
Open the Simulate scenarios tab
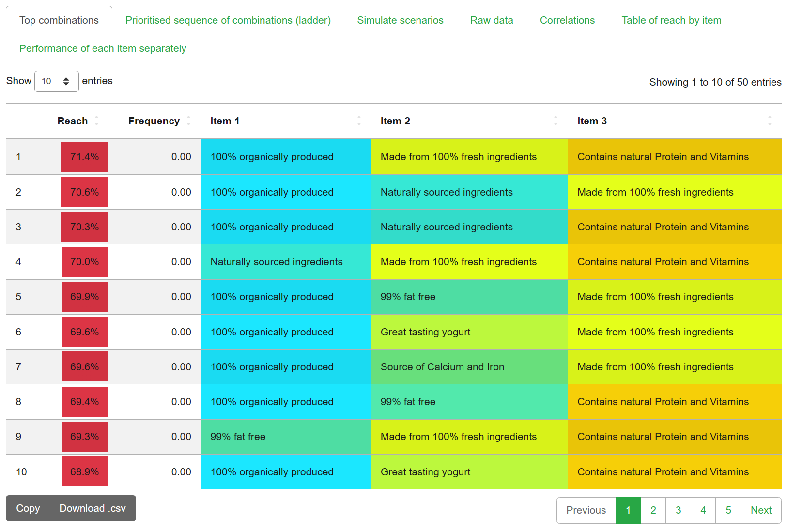click(x=400, y=20)
